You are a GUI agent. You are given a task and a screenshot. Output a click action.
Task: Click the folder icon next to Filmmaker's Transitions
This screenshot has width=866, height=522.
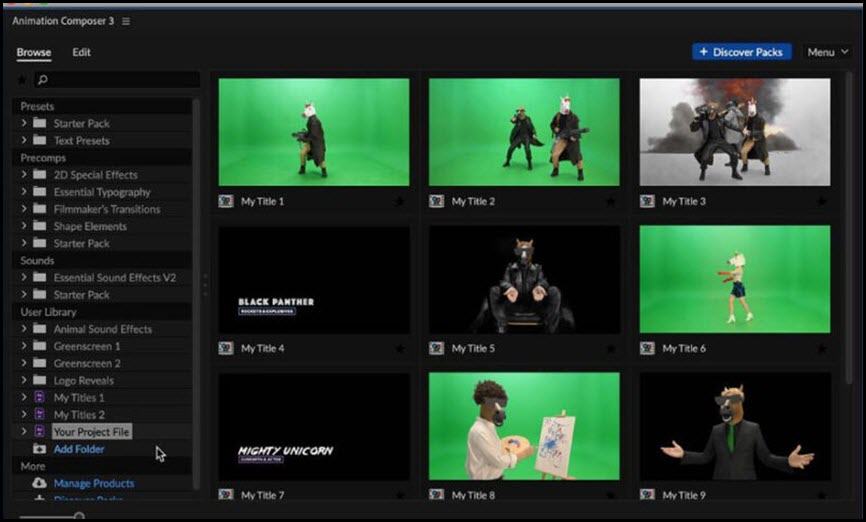click(39, 208)
